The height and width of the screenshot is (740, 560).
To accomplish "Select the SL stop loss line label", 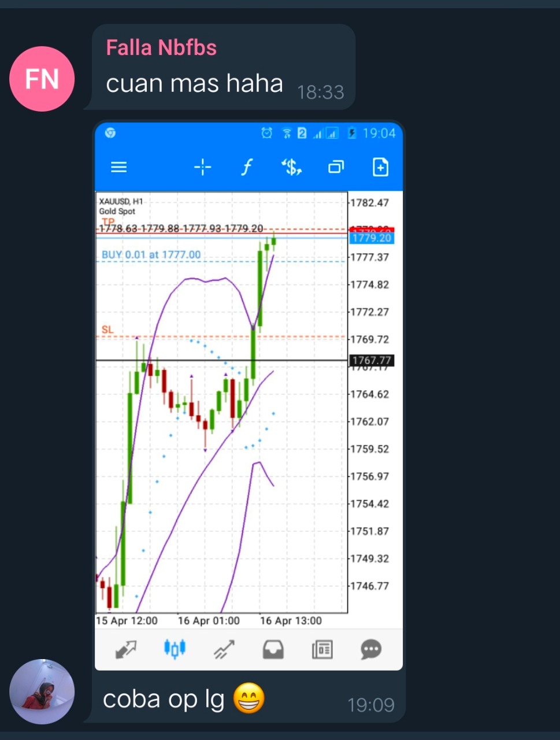I will coord(107,330).
